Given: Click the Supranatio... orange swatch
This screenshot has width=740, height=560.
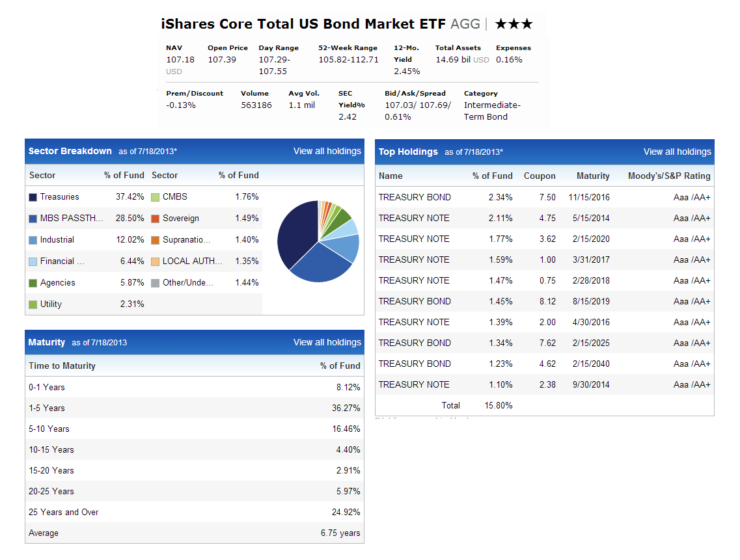Looking at the screenshot, I should tap(156, 240).
